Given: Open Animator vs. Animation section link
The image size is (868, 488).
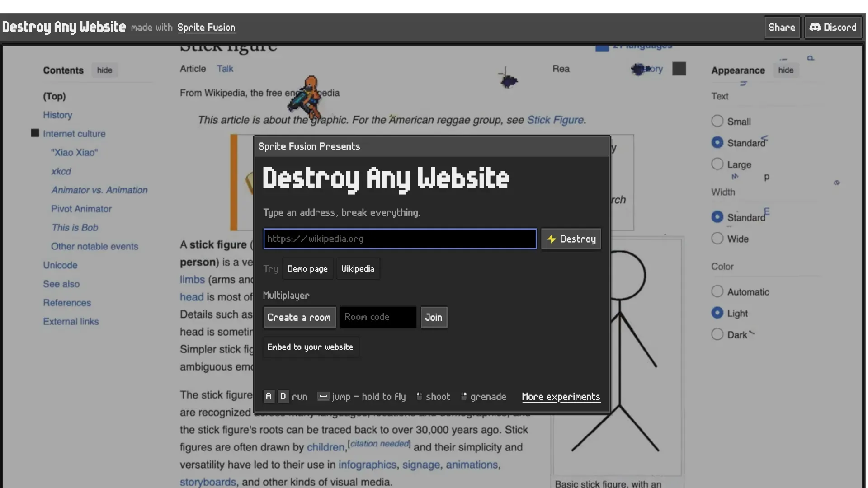Looking at the screenshot, I should (99, 190).
